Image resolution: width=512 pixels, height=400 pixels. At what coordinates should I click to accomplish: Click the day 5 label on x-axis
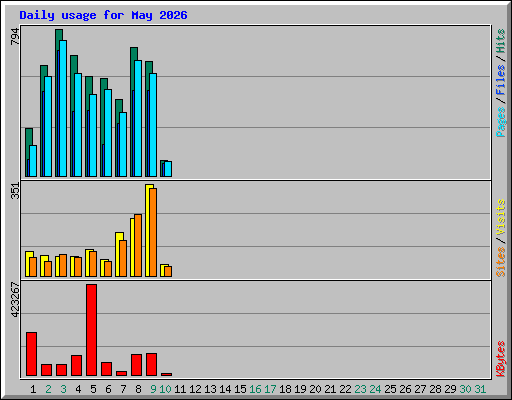(93, 389)
